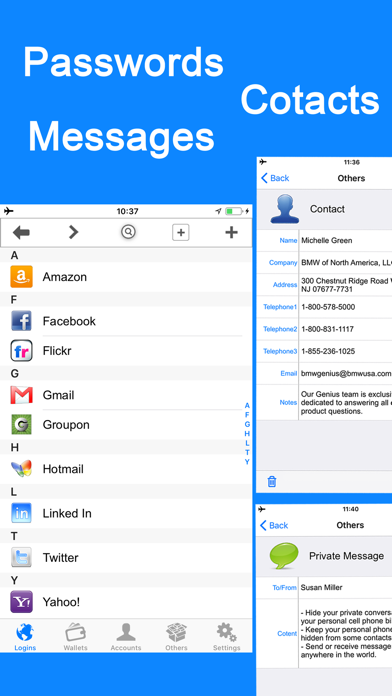
Task: Select the 300 Chestnut Ridge Road address field
Action: (x=345, y=285)
